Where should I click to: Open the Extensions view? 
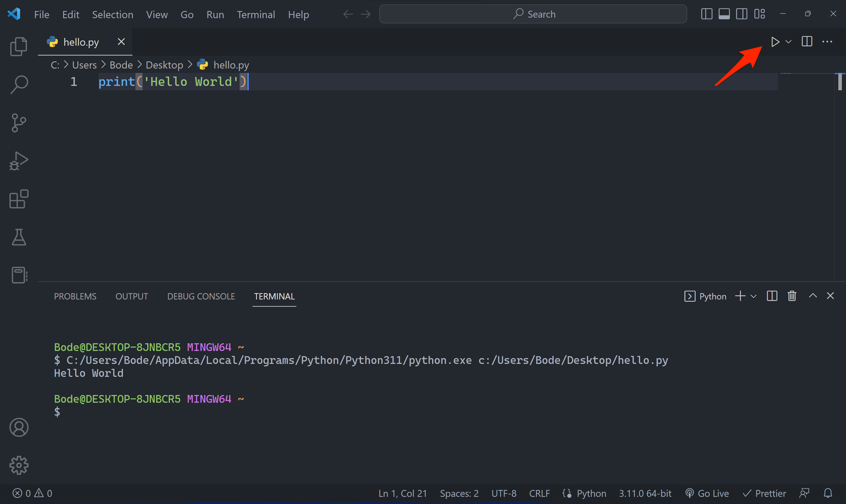[x=19, y=199]
